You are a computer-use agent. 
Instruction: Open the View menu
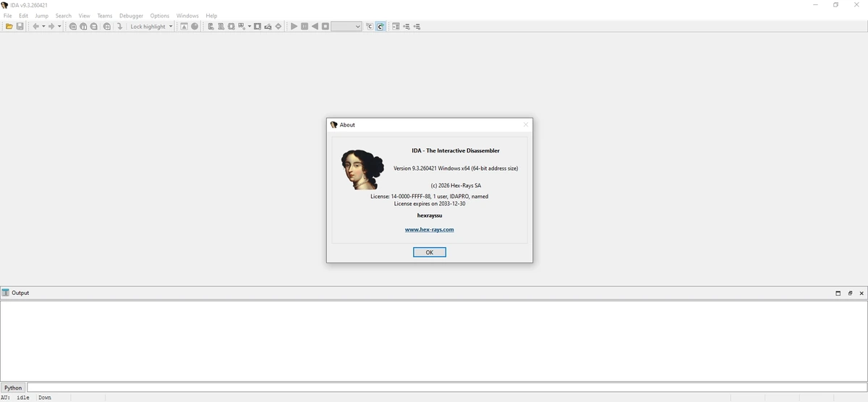click(85, 15)
